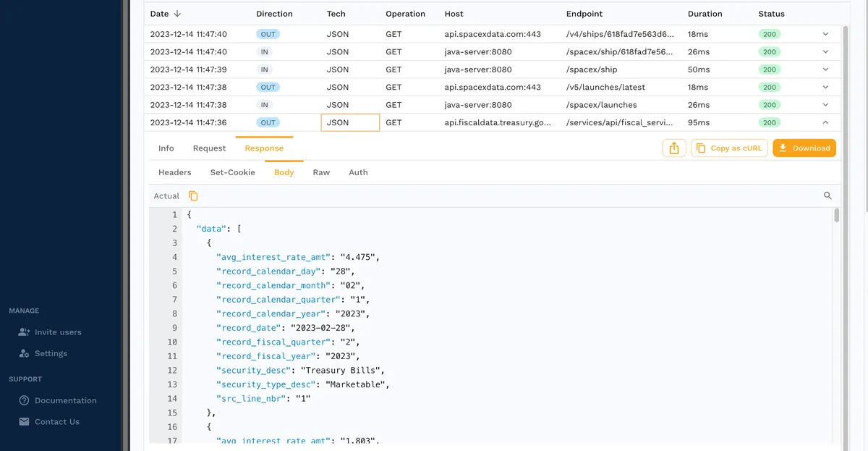
Task: Expand the /spacex/ship row chevron
Action: coord(825,69)
